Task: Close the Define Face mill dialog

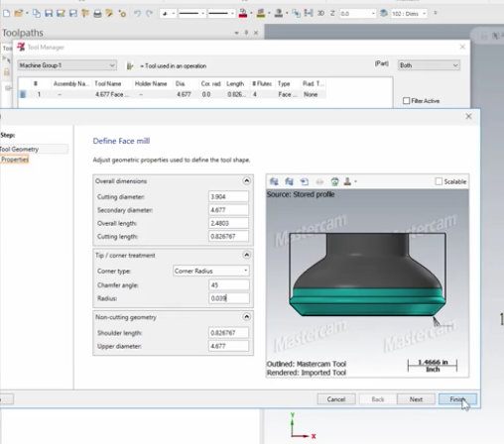Action: click(468, 116)
